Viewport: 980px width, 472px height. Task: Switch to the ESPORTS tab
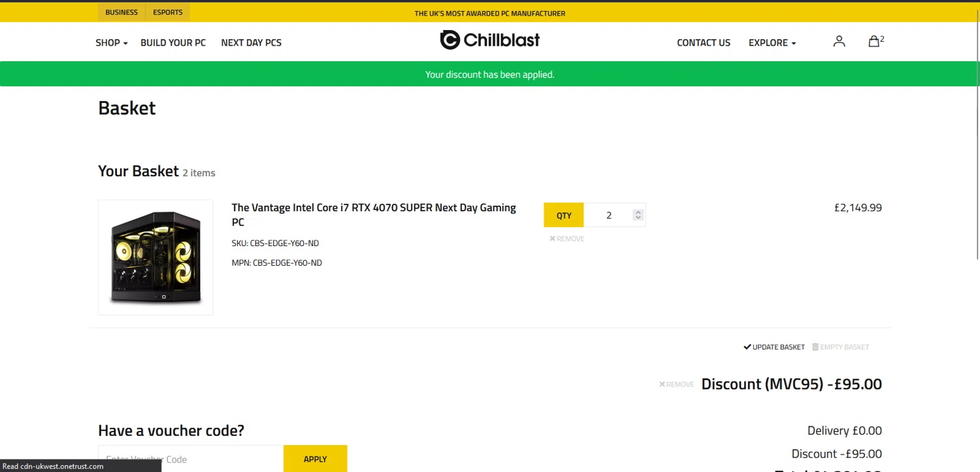pos(168,12)
